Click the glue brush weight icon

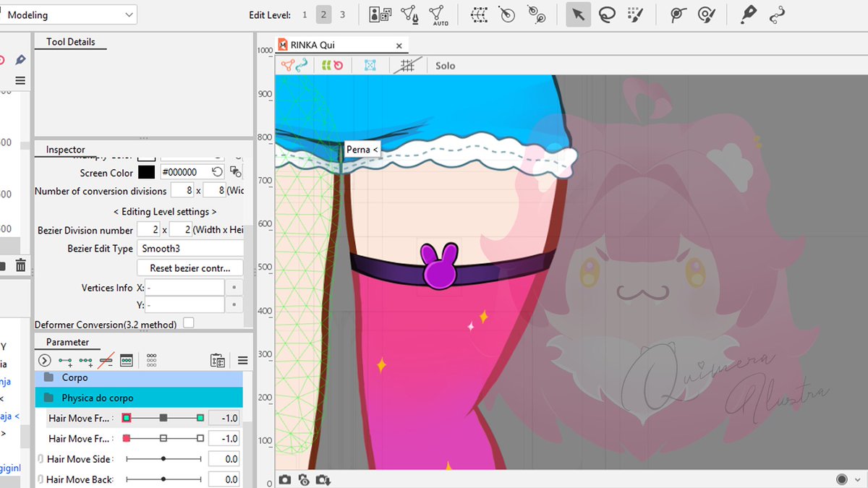(707, 14)
